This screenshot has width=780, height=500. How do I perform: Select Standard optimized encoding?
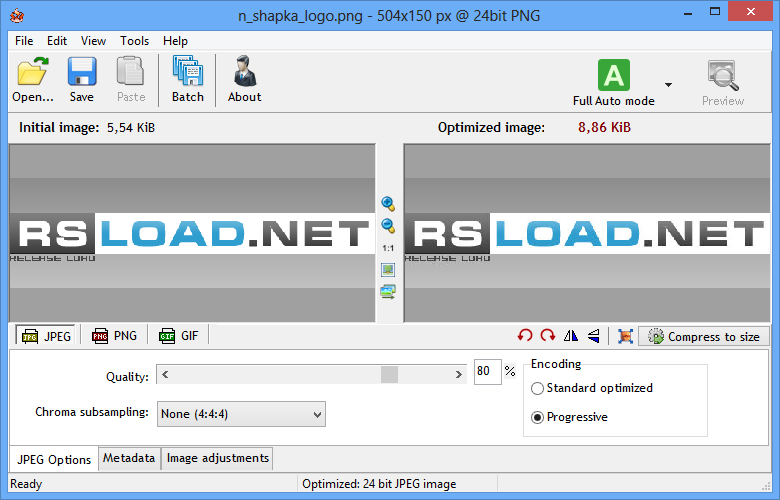538,388
